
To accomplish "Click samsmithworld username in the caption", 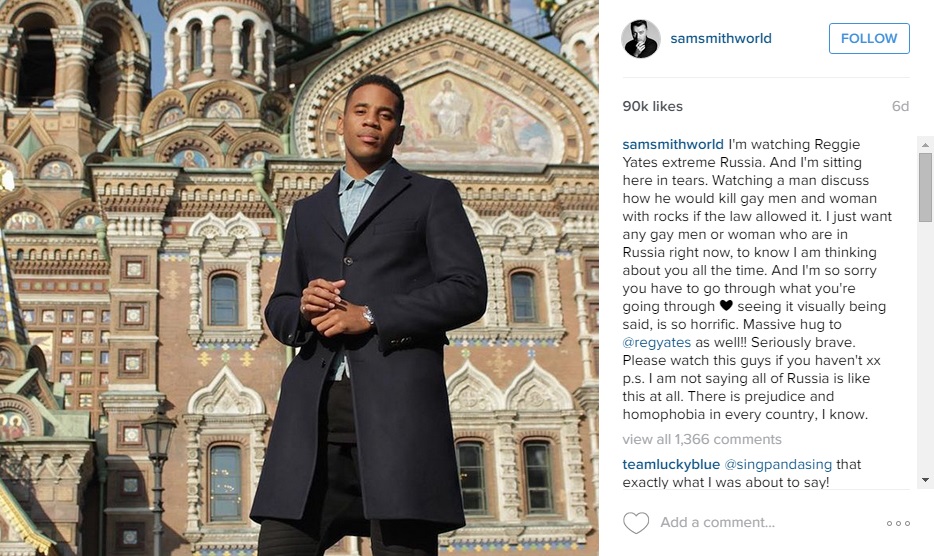I will pos(673,144).
